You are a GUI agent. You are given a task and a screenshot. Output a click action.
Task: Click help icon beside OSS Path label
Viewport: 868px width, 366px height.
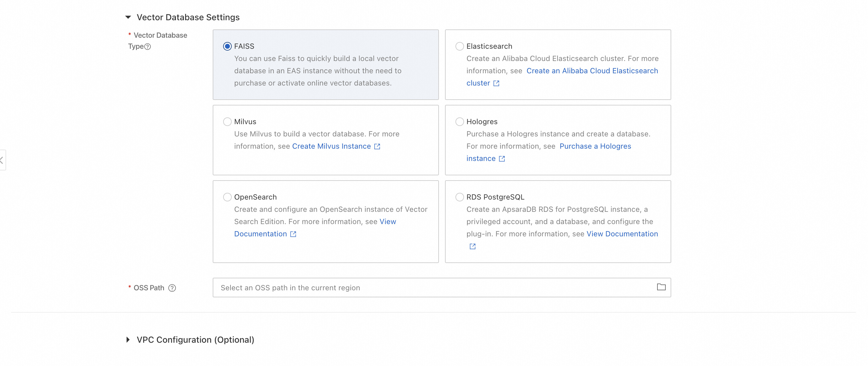click(172, 288)
